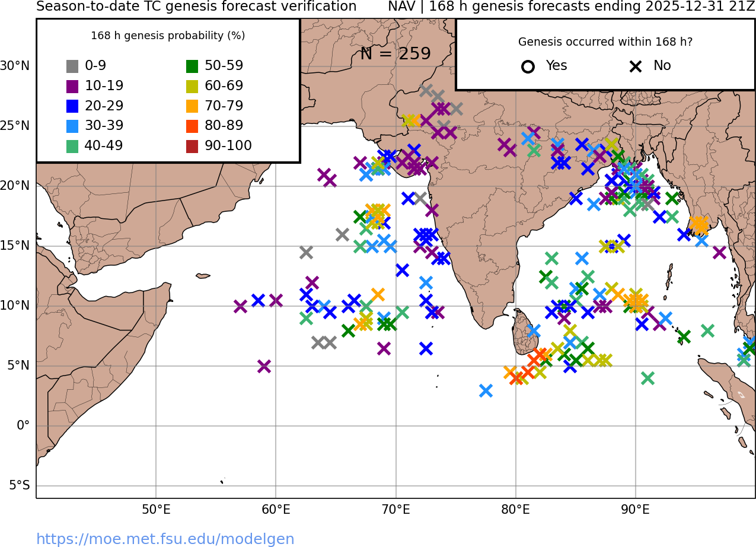Click the teal X marker near 91°E, 4°N
This screenshot has width=756, height=547.
(x=647, y=378)
